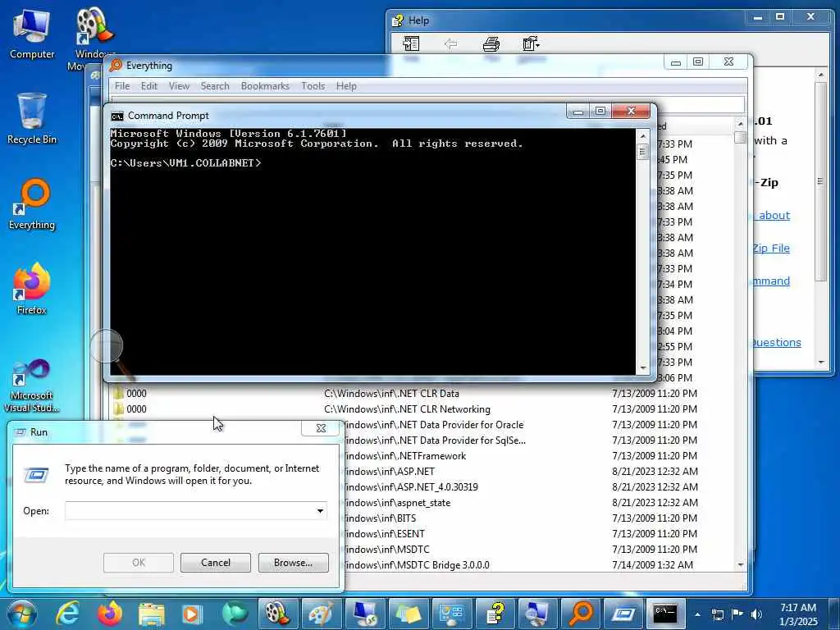Click the network tray icon

pyautogui.click(x=718, y=614)
